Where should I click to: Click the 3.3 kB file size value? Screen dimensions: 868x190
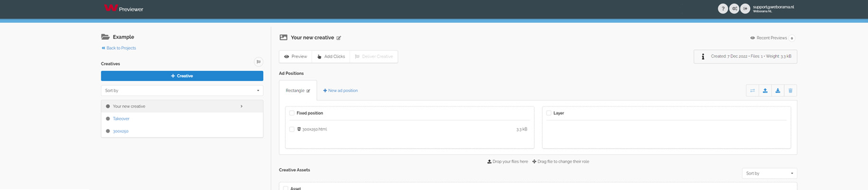(521, 129)
